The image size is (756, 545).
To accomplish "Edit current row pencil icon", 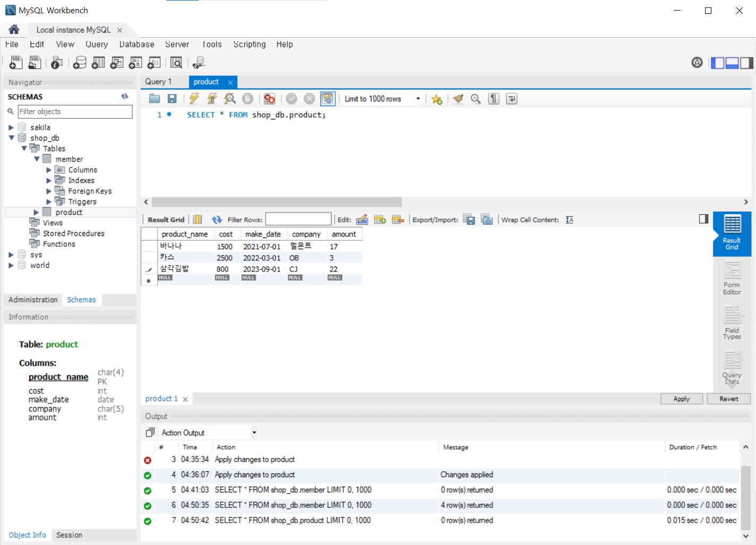I will 362,219.
